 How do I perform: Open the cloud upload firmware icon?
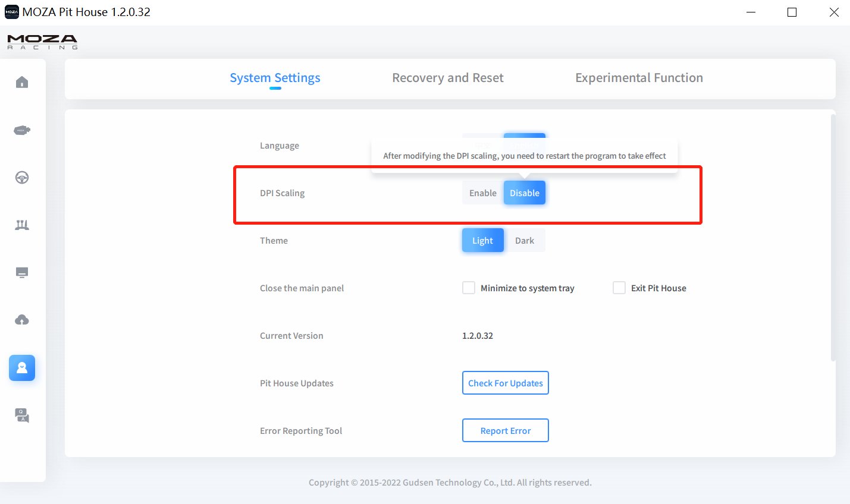click(x=22, y=320)
